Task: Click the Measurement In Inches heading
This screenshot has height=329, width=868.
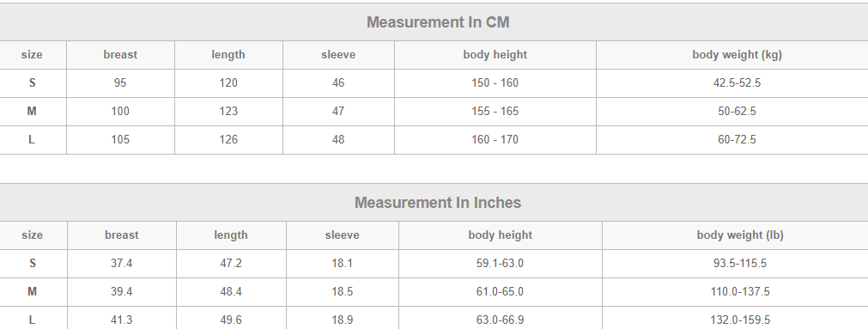Action: 437,203
